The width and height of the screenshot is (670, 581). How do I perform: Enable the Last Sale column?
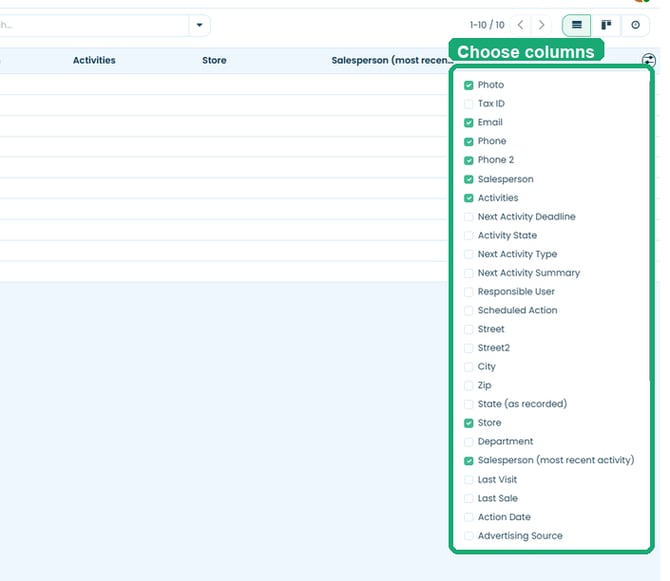(x=469, y=499)
